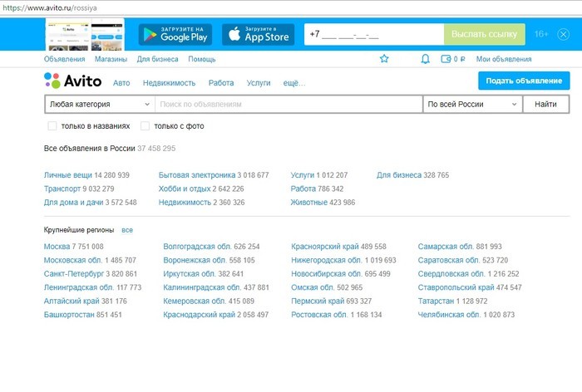Open Бытовая электроника category

click(197, 175)
